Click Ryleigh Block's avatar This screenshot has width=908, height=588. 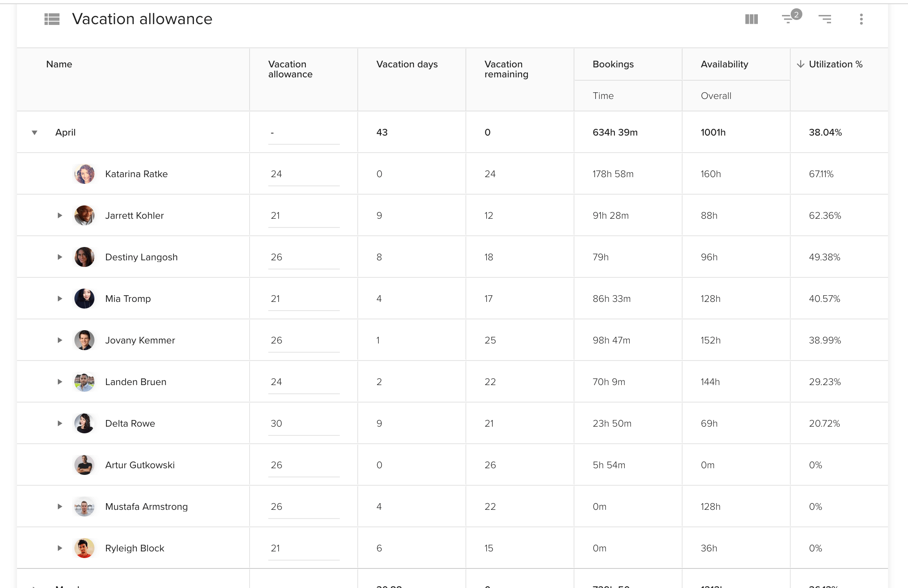pyautogui.click(x=84, y=548)
